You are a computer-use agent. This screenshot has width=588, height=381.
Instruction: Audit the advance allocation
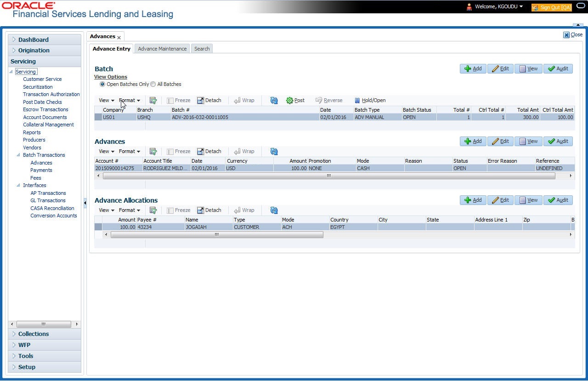(x=558, y=200)
